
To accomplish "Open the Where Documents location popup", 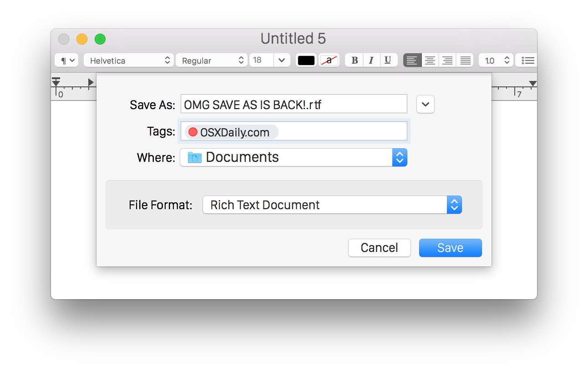I will coord(294,157).
